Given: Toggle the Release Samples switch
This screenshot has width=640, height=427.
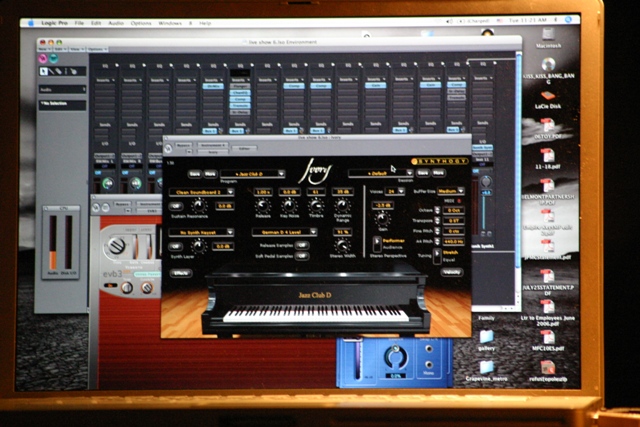Looking at the screenshot, I should coord(304,242).
